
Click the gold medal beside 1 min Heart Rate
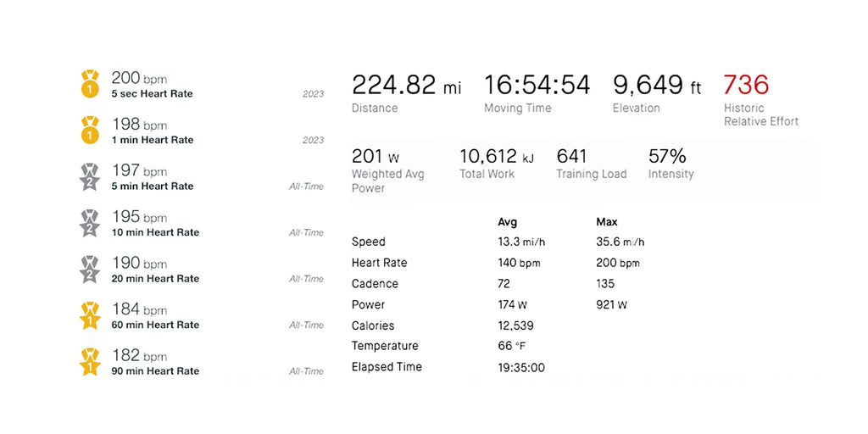coord(90,131)
